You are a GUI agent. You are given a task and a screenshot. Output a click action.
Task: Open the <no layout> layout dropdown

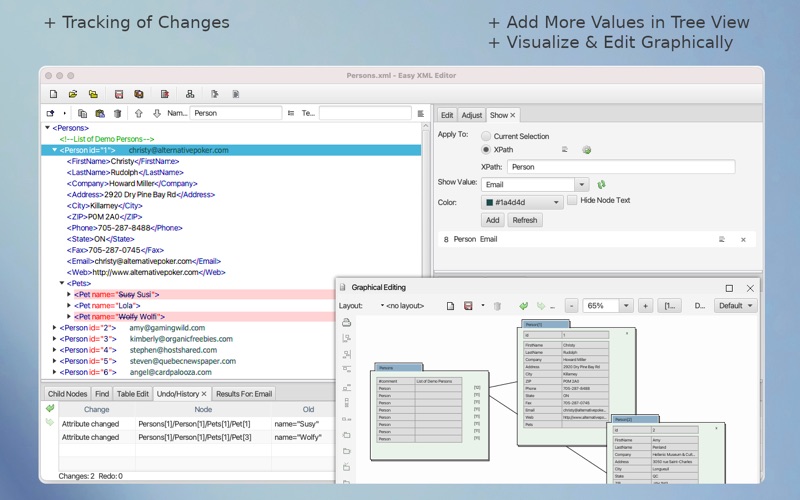click(403, 306)
